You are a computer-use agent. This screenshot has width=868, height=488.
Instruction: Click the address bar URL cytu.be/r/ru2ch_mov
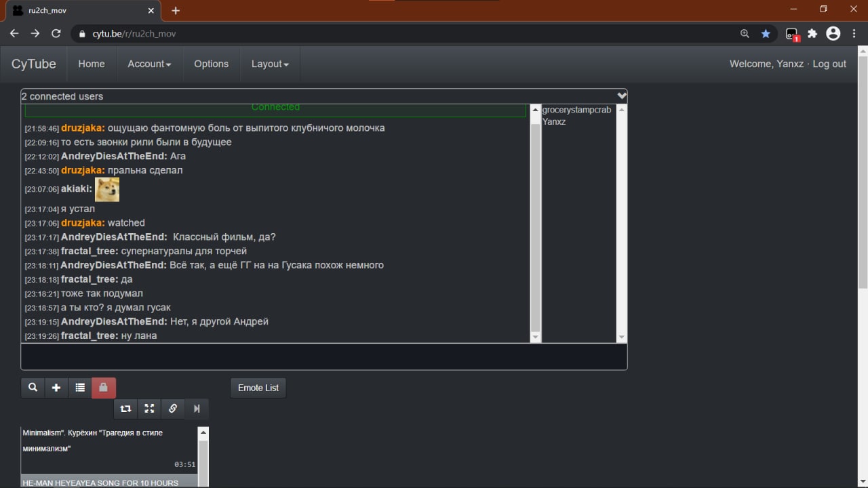[x=134, y=33]
